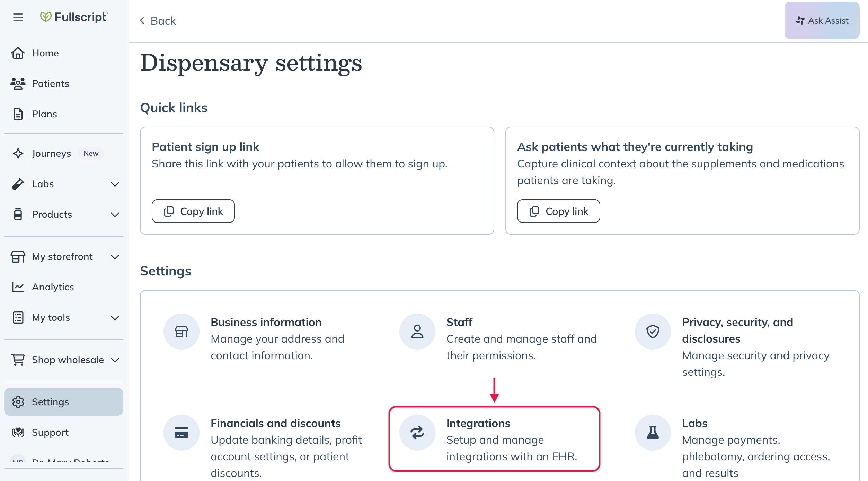Expand the My storefront chevron
Image resolution: width=868 pixels, height=481 pixels.
pos(115,257)
